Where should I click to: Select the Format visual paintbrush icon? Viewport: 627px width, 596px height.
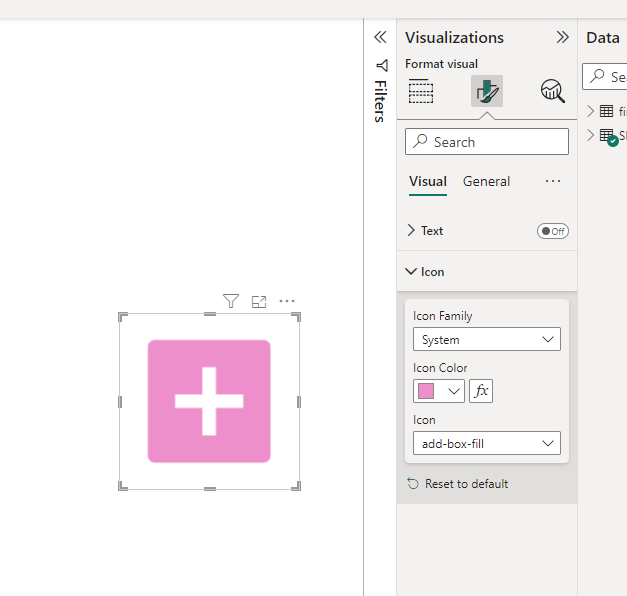[x=487, y=91]
